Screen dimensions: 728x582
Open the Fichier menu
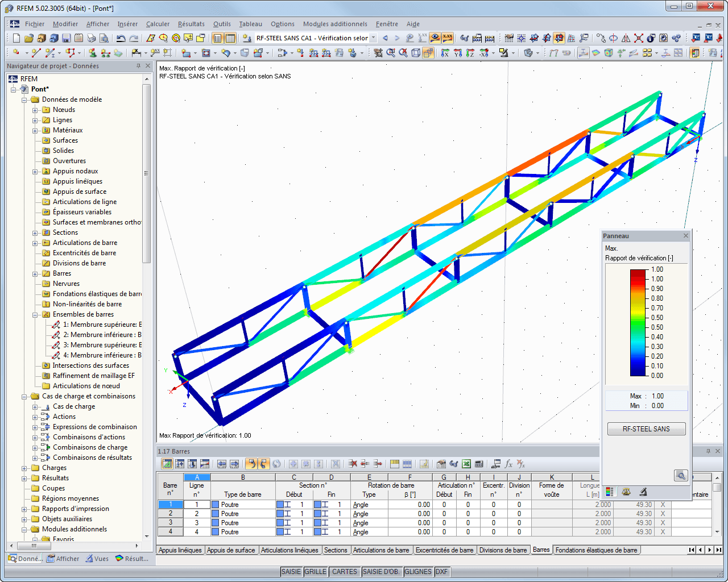click(35, 24)
